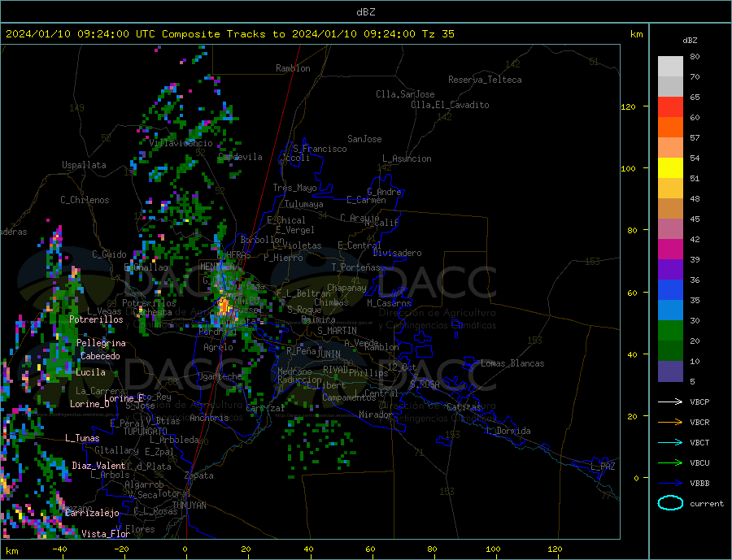Screen dimensions: 732x560
Task: Click the 'S_MARTIN' map label
Action: 337,331
